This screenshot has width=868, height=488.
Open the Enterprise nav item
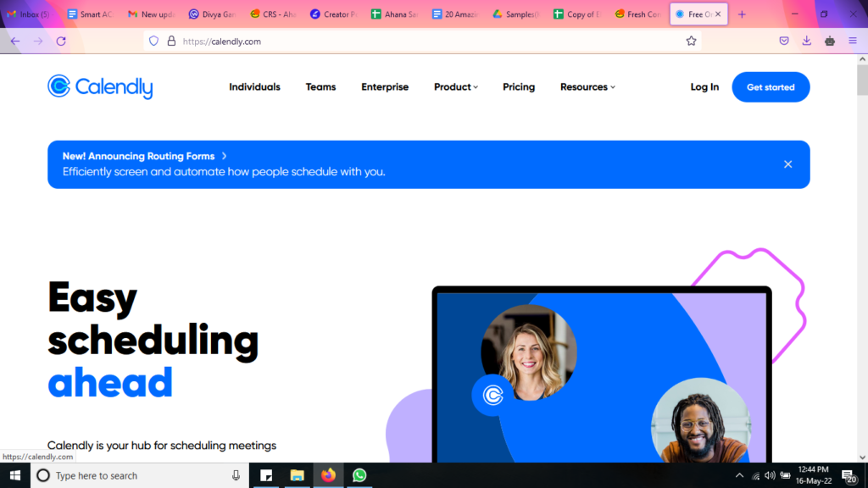click(x=385, y=87)
